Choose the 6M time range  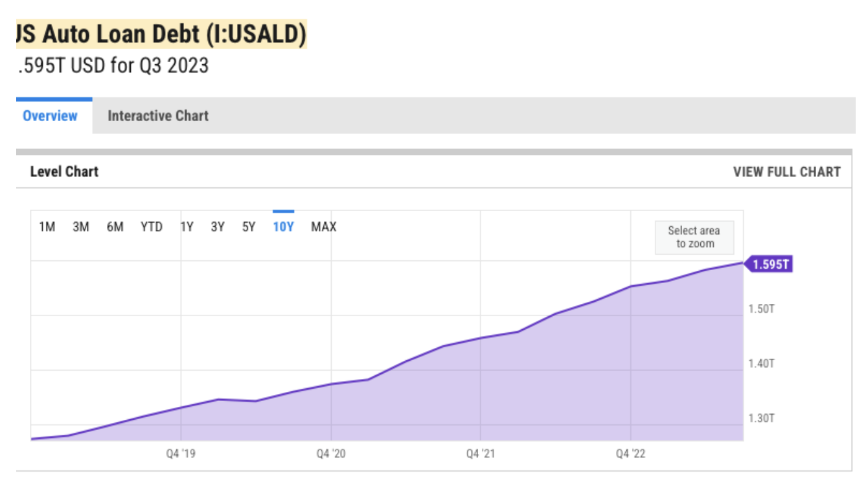[x=115, y=227]
